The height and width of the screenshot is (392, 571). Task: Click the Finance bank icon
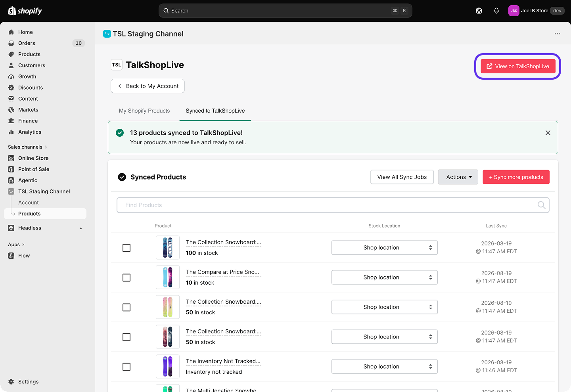pos(11,121)
